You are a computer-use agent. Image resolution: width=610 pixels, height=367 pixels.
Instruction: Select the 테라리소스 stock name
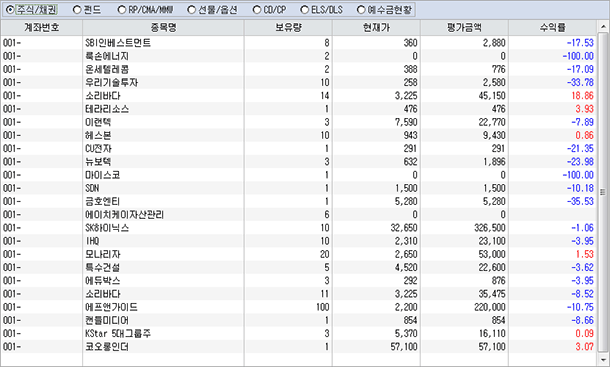pyautogui.click(x=107, y=109)
